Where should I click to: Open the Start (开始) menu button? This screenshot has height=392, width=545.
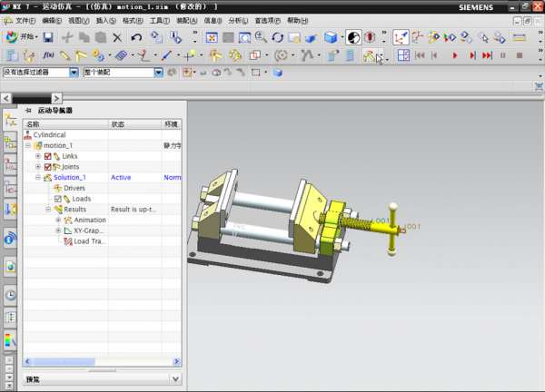[22, 37]
